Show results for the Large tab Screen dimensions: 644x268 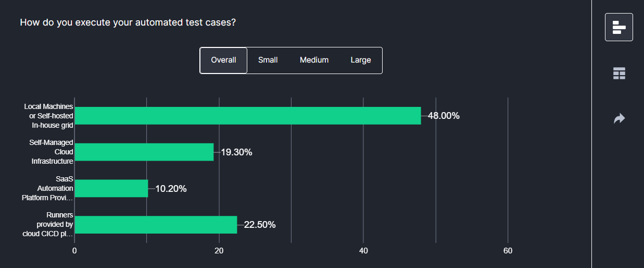coord(360,60)
